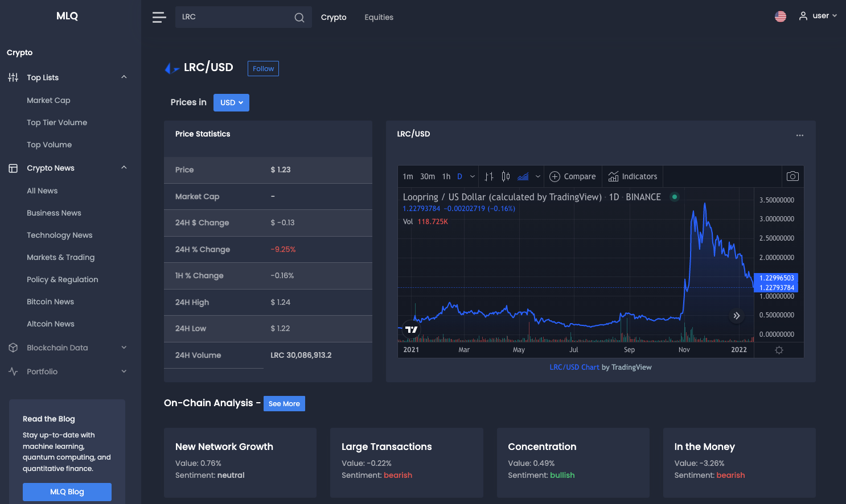The height and width of the screenshot is (504, 846).
Task: Expand the Portfolio section
Action: pos(124,371)
